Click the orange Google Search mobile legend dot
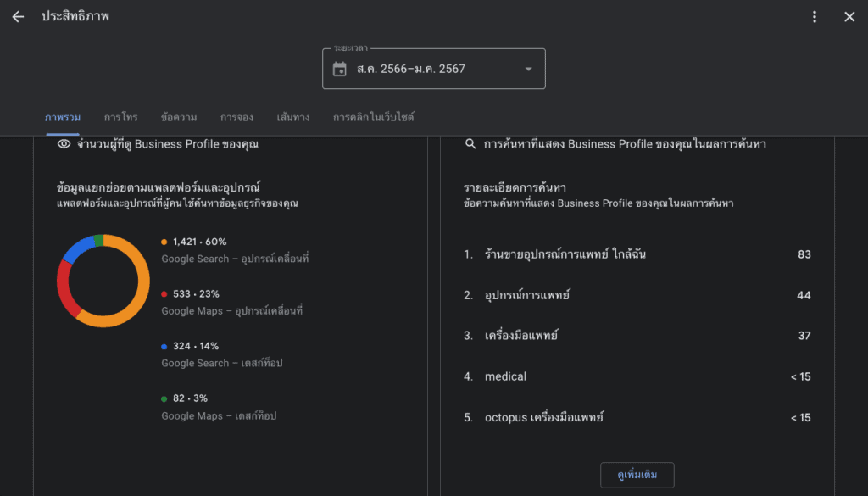 164,242
